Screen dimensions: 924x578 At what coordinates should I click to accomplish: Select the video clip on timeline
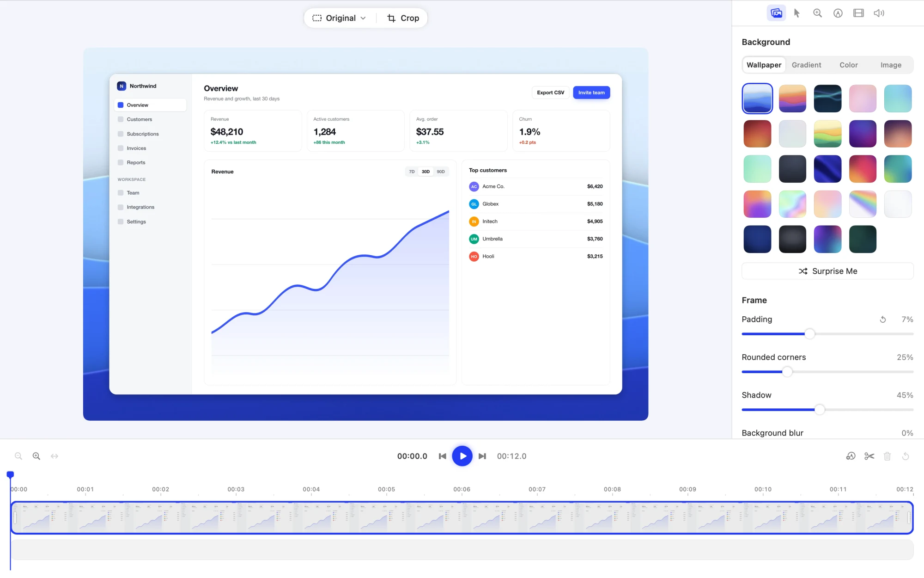pos(462,518)
